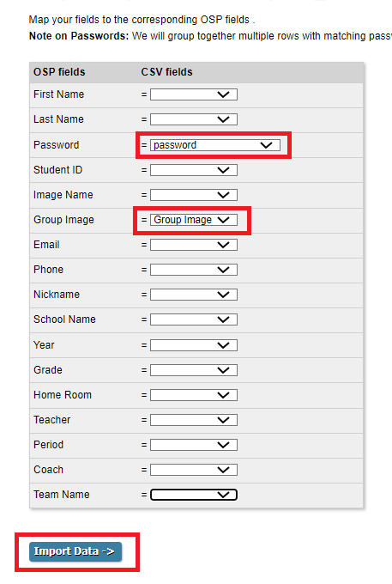This screenshot has width=392, height=584.
Task: Click the CSV fields column header
Action: [166, 72]
